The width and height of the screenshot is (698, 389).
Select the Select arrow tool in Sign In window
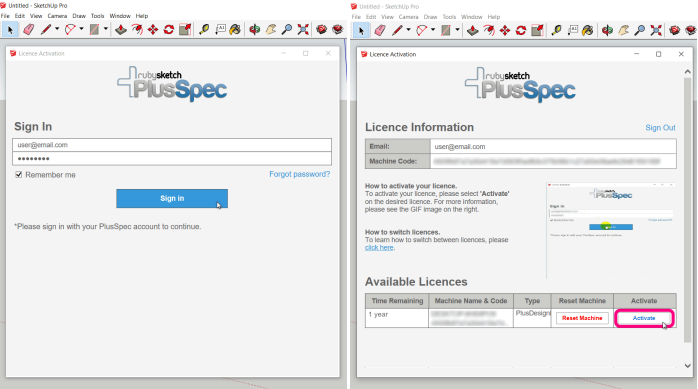coord(10,30)
